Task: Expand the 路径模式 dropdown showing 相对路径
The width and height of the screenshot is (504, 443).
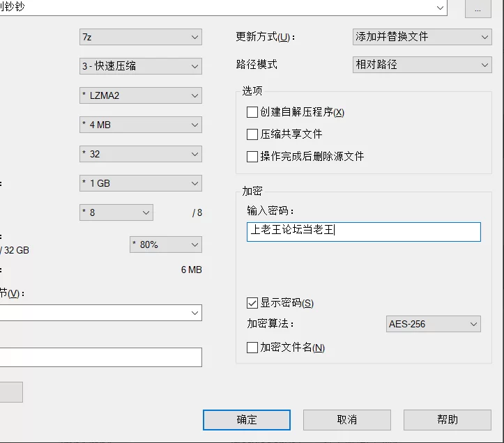Action: pos(422,65)
